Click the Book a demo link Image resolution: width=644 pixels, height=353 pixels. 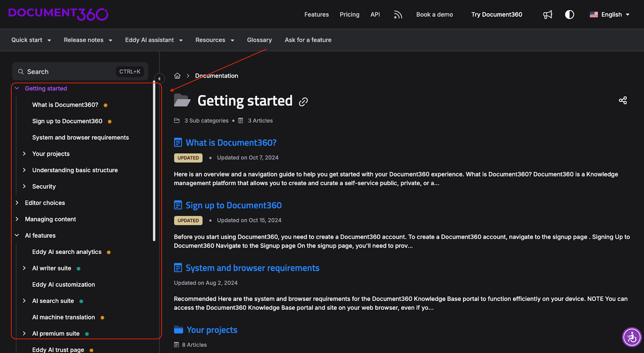435,14
